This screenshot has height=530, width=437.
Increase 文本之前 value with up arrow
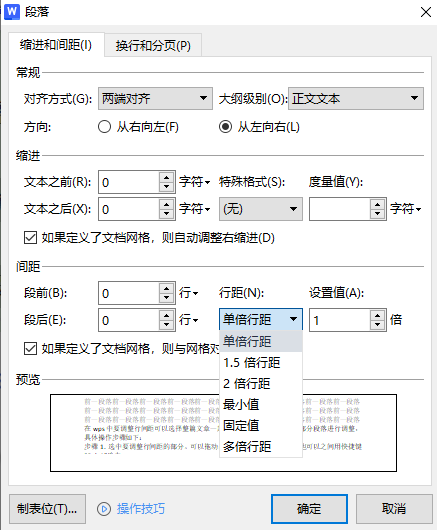click(x=167, y=177)
